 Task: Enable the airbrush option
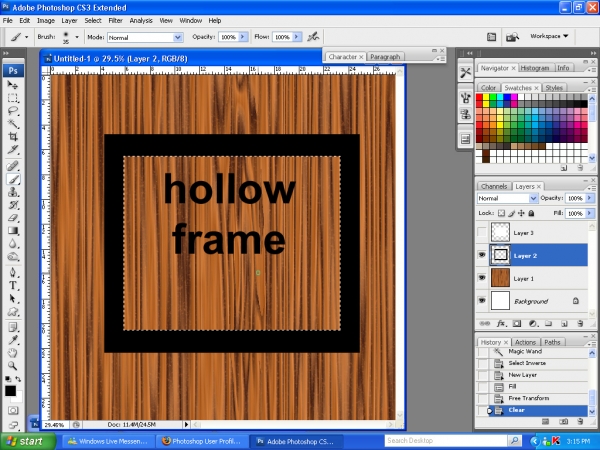pyautogui.click(x=313, y=37)
